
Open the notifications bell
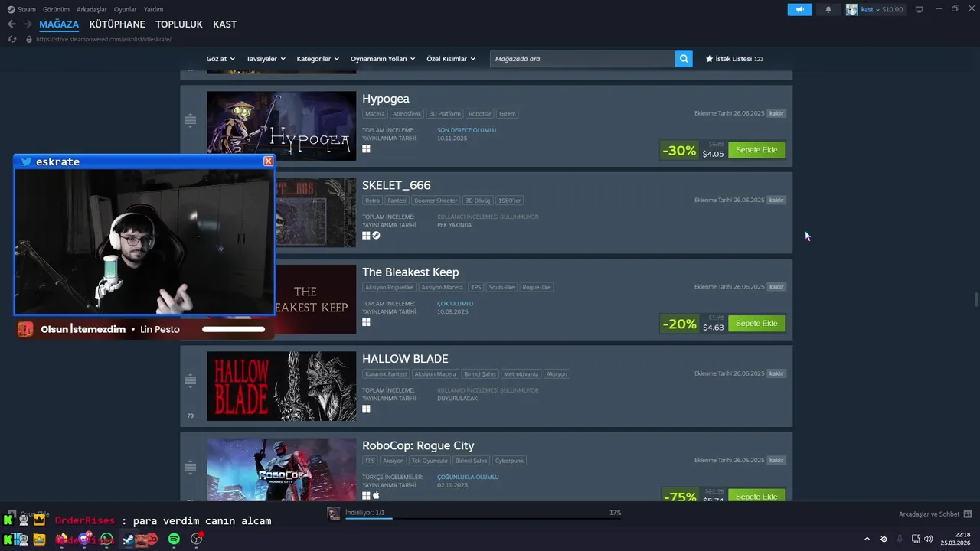click(828, 9)
